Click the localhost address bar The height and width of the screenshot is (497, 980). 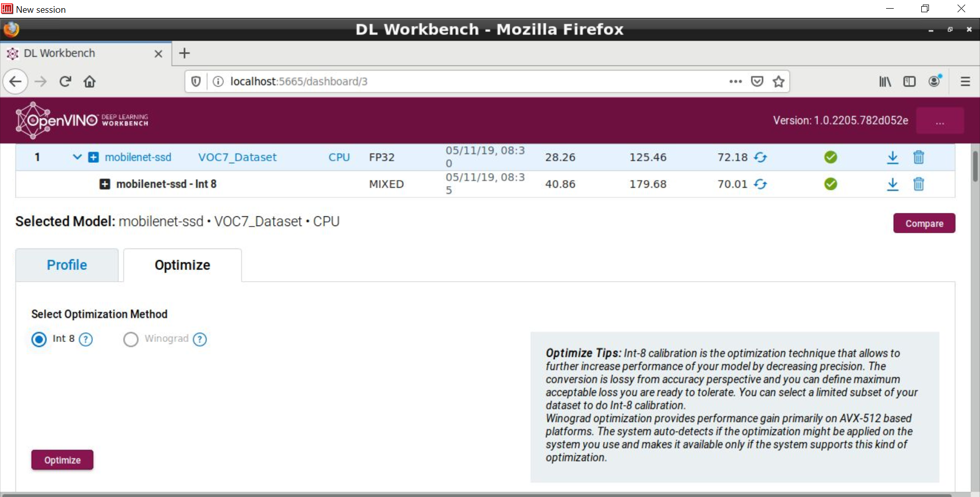pyautogui.click(x=459, y=82)
